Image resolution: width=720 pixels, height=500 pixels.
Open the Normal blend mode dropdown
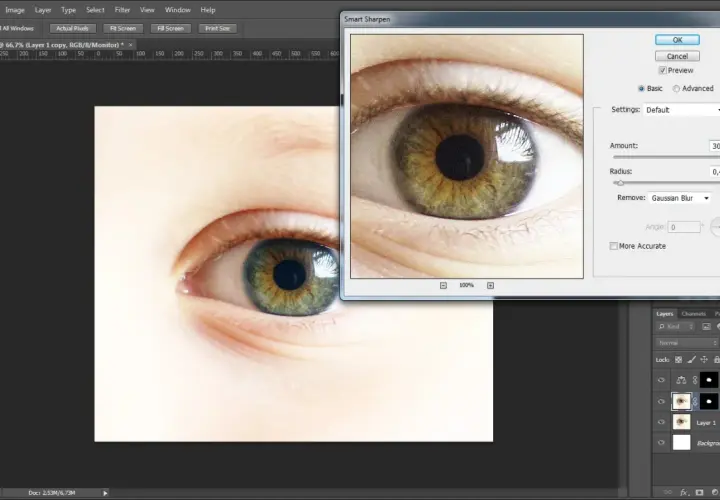687,343
